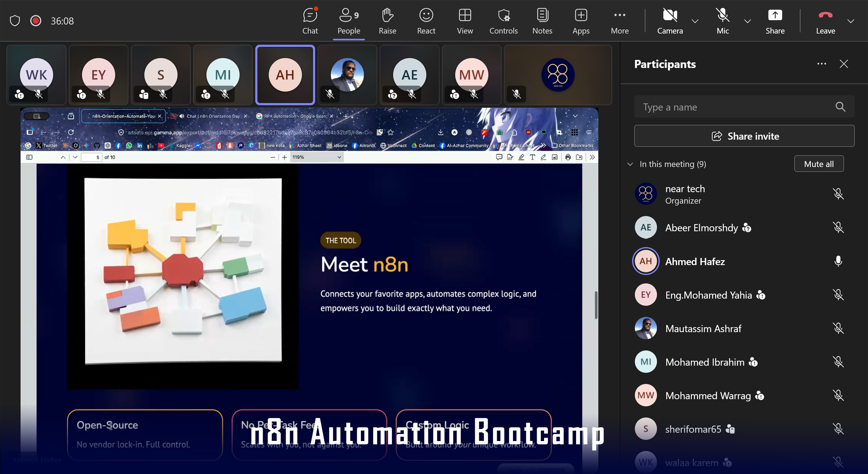Unmute the Mic
This screenshot has height=474, width=868.
[723, 21]
